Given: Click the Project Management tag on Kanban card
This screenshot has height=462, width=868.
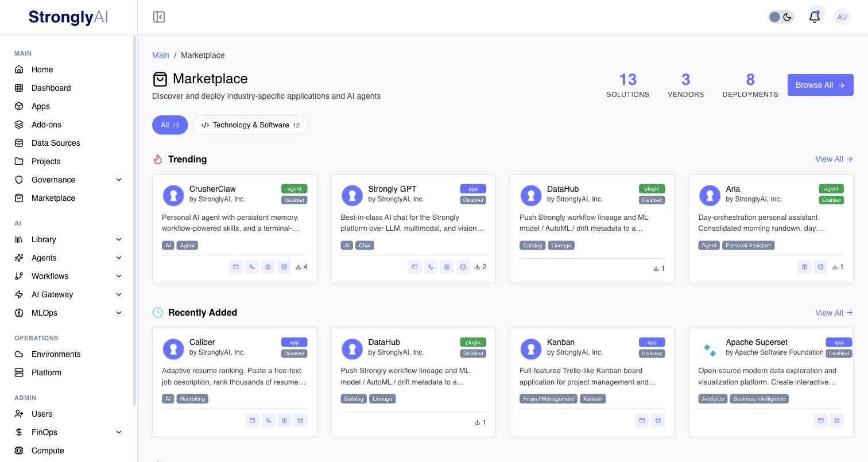Looking at the screenshot, I should 548,399.
